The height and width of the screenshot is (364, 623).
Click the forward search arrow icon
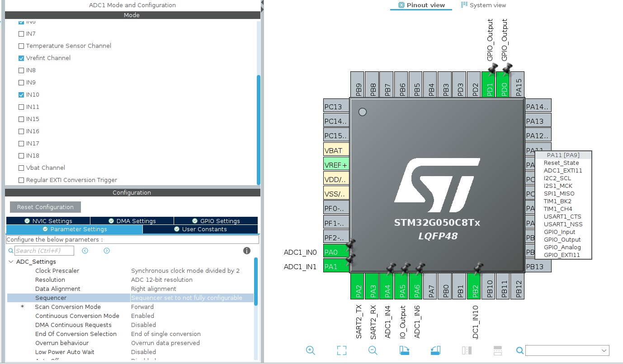coord(106,251)
